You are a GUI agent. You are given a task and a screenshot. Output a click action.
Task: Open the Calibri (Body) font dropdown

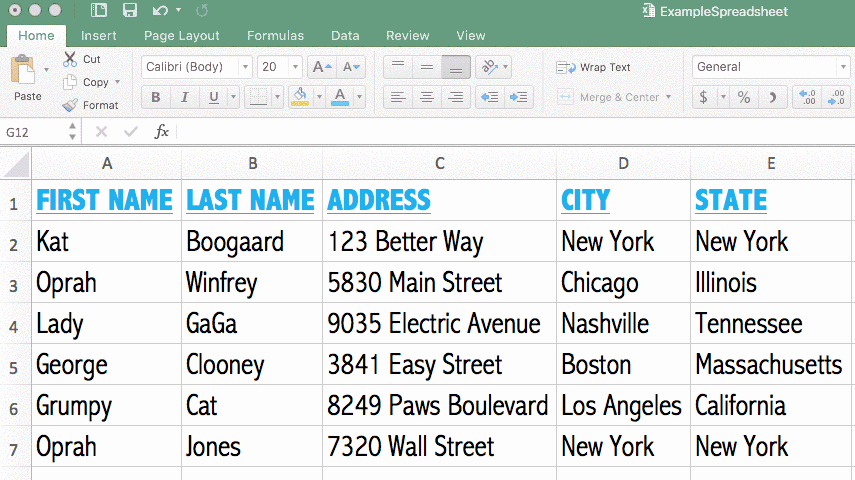tap(197, 67)
